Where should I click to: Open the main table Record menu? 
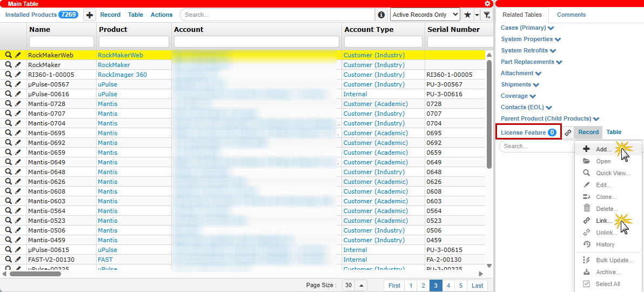tap(110, 15)
